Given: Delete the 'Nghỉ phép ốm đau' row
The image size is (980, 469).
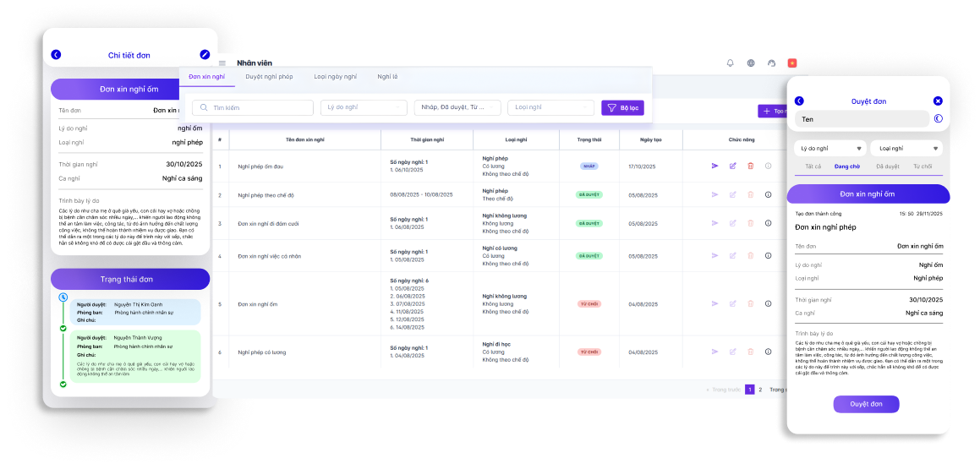Looking at the screenshot, I should click(751, 166).
